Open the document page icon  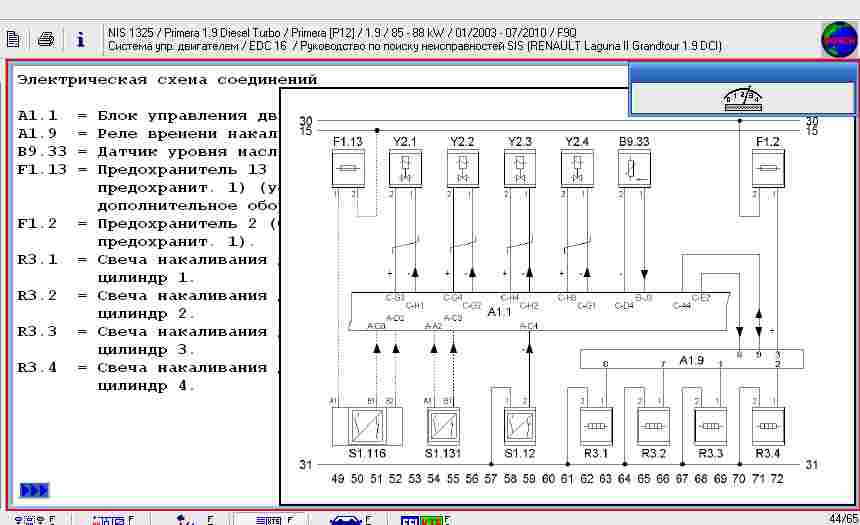13,39
